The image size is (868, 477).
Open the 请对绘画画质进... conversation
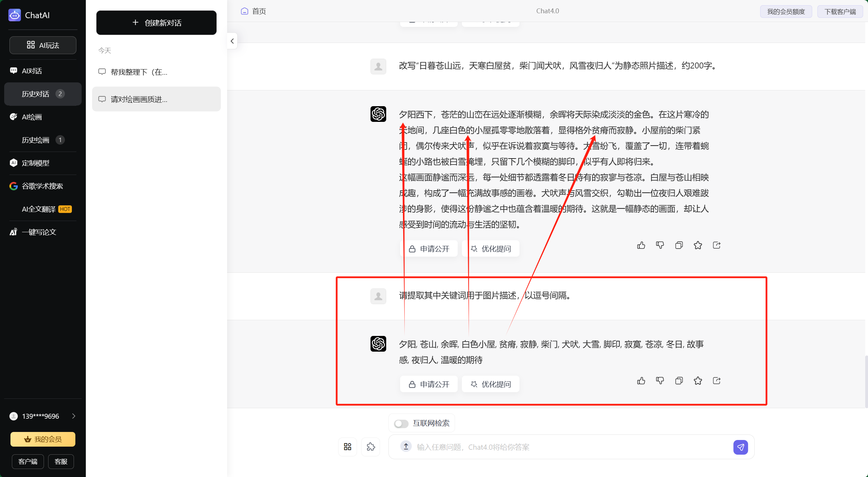point(156,99)
